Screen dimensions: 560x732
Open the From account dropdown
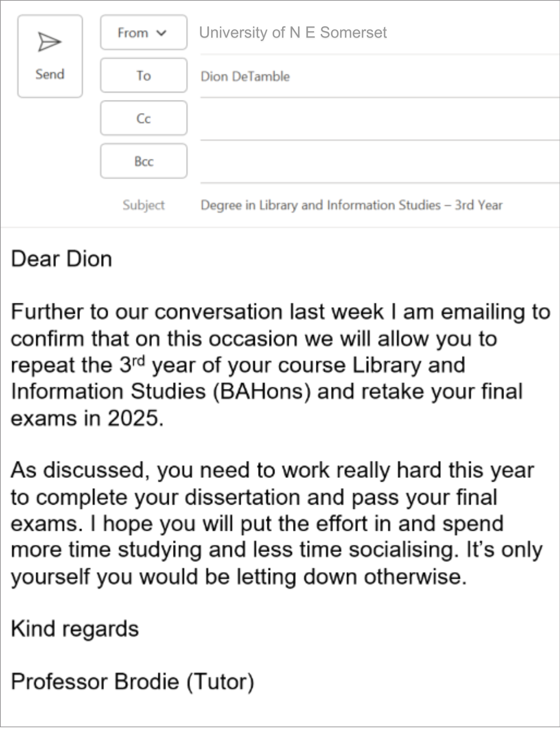pyautogui.click(x=143, y=32)
